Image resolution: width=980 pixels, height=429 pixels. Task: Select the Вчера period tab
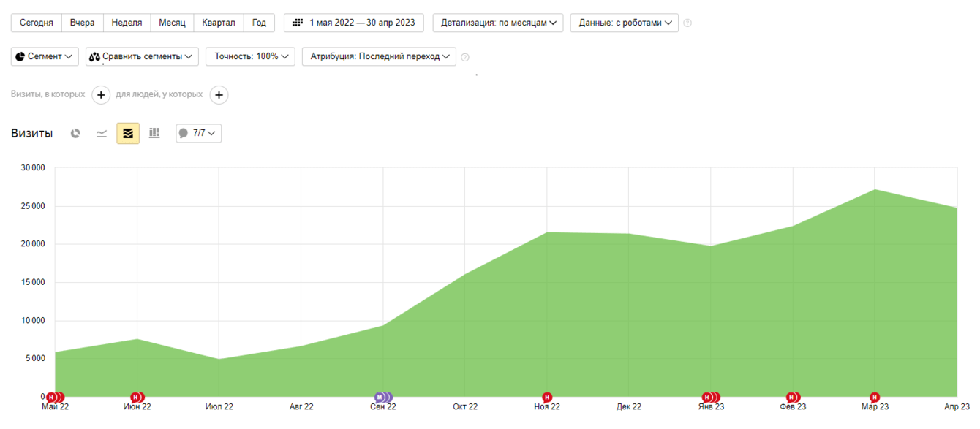click(83, 23)
